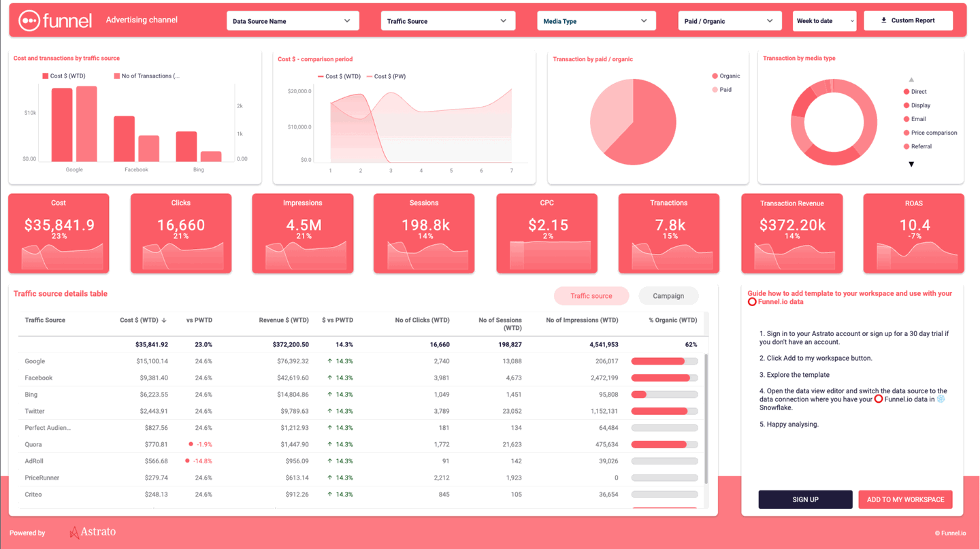Click the Funnel.io icon in the guide heading
Screen dimensions: 980x549
pos(752,302)
